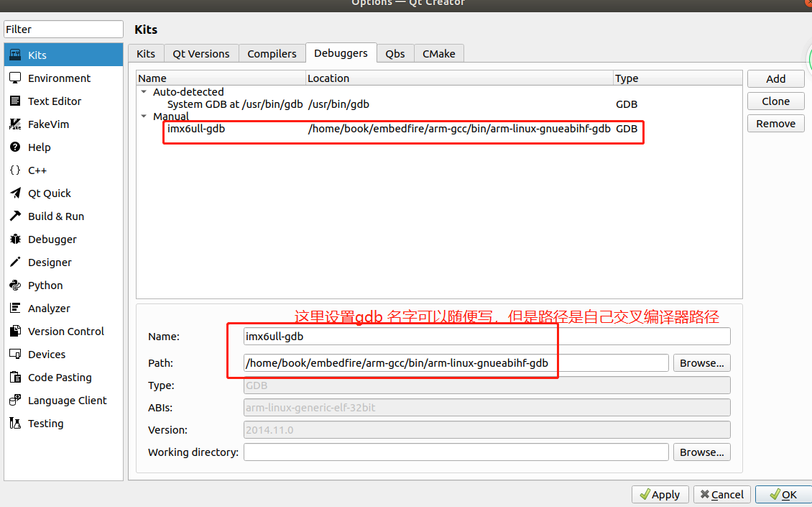Image resolution: width=812 pixels, height=507 pixels.
Task: Click the Version field 2014.11.0
Action: [x=486, y=430]
